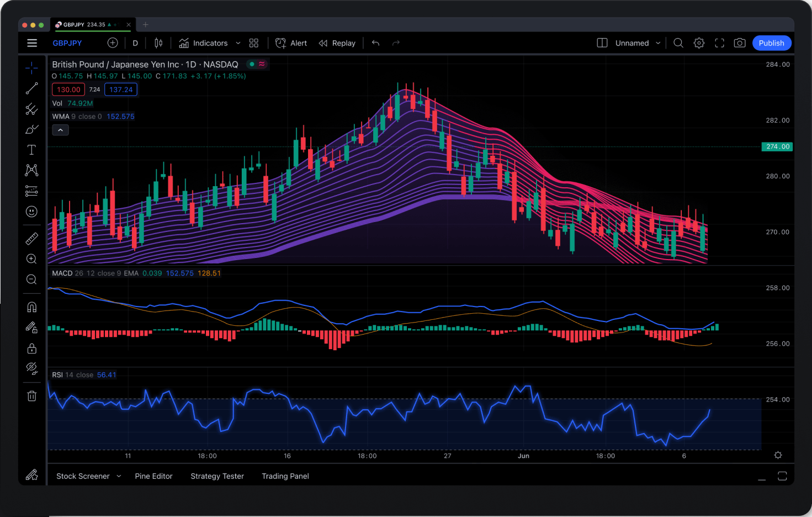
Task: Click the blue Publish button
Action: [x=771, y=43]
